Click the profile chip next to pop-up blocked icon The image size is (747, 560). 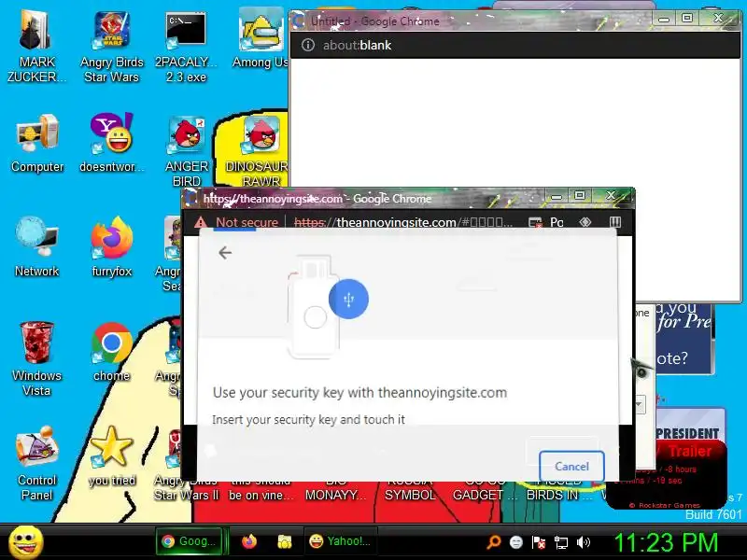point(557,222)
